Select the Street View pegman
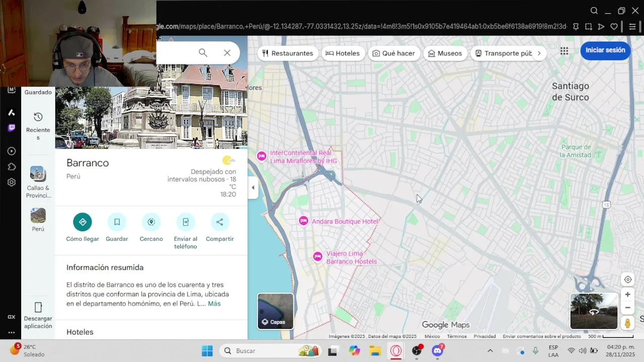 coord(627,323)
